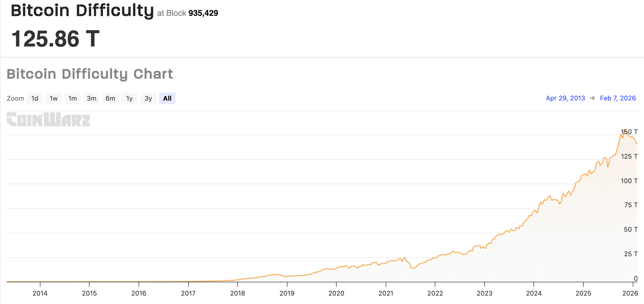This screenshot has width=644, height=304.
Task: Click the Bitcoin Difficulty Chart heading
Action: tap(90, 74)
